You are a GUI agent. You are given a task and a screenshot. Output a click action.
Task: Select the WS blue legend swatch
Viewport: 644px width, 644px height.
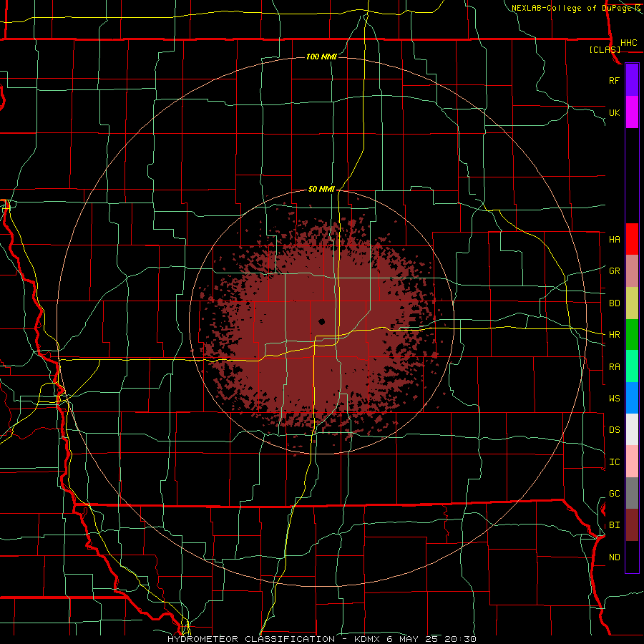(x=632, y=398)
